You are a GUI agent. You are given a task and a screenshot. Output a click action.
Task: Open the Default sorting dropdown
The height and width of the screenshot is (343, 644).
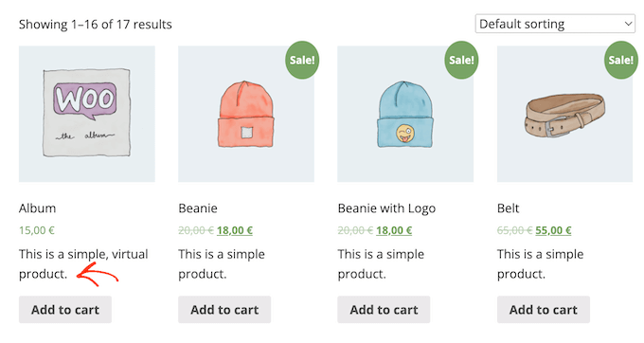click(555, 24)
